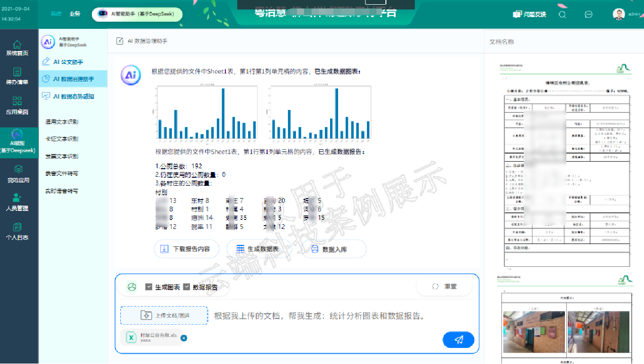The width and height of the screenshot is (644, 364).
Task: Open 个人日志 in sidebar
Action: 17,231
